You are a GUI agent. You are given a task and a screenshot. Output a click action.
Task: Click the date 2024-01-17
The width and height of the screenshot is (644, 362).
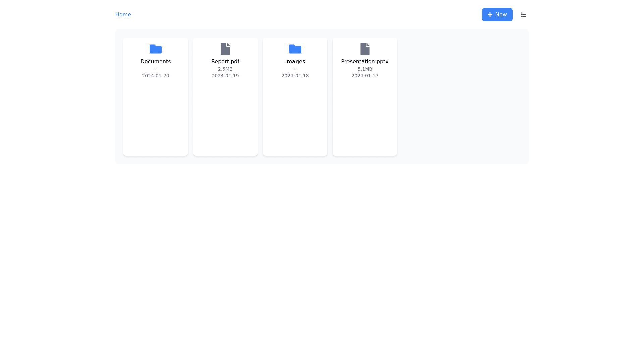coord(365,76)
